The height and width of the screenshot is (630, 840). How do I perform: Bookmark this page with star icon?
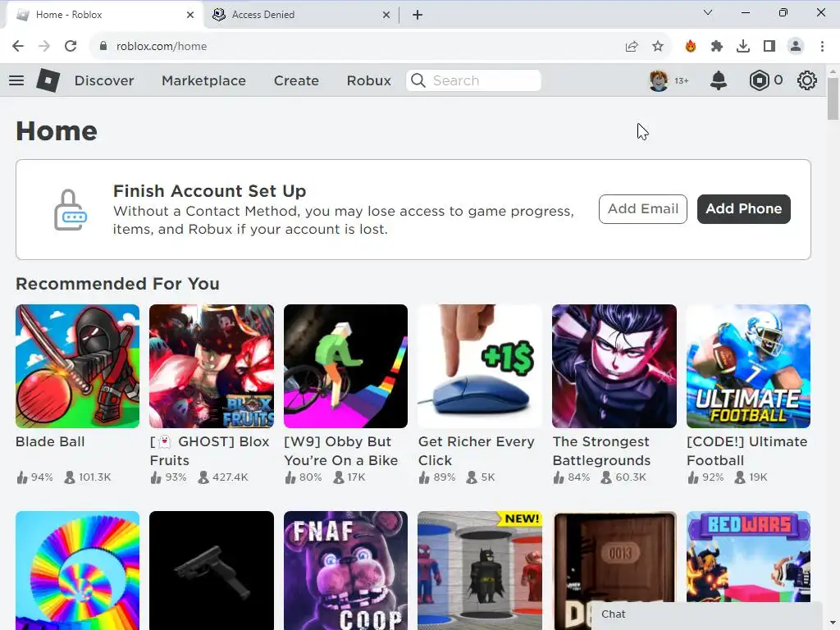pyautogui.click(x=658, y=46)
